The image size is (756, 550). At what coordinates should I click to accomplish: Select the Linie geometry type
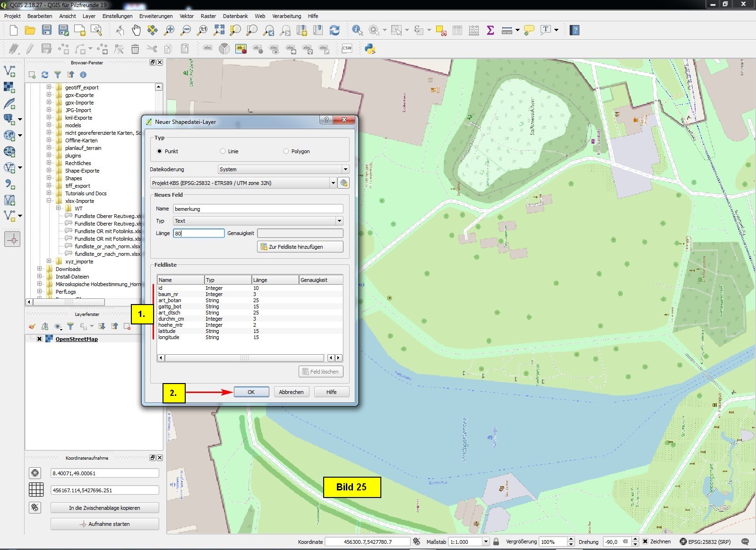tap(223, 151)
